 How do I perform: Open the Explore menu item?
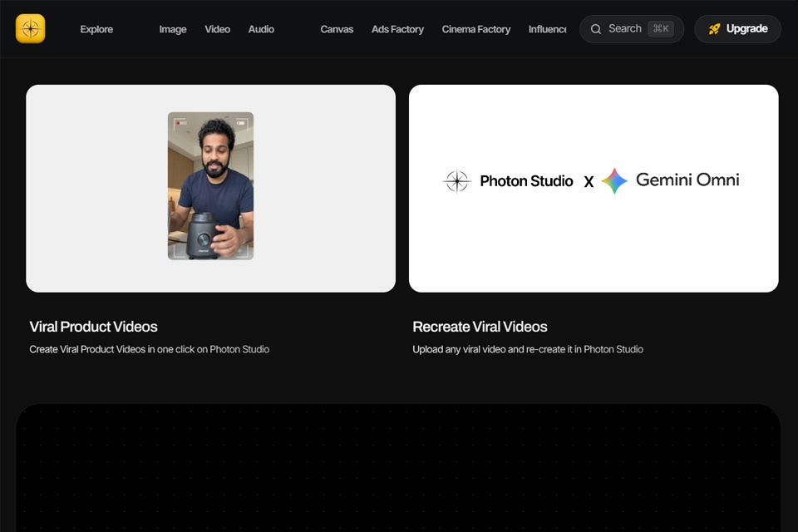point(96,30)
